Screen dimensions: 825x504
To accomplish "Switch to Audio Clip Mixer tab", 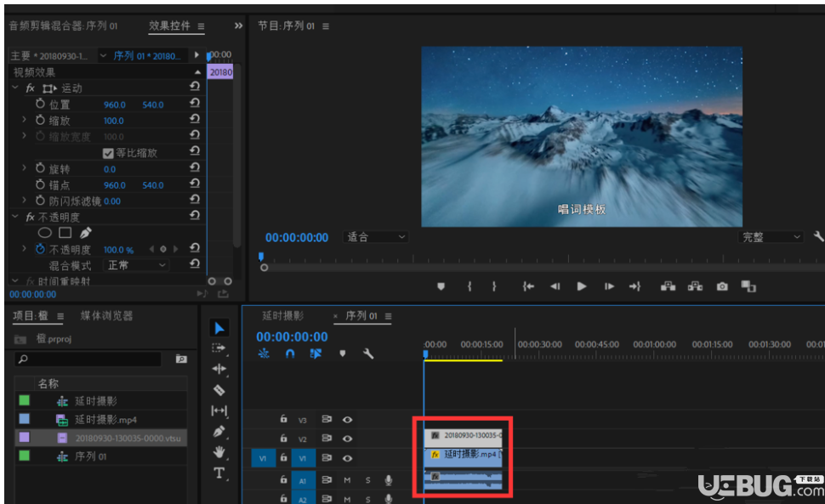I will click(x=63, y=25).
